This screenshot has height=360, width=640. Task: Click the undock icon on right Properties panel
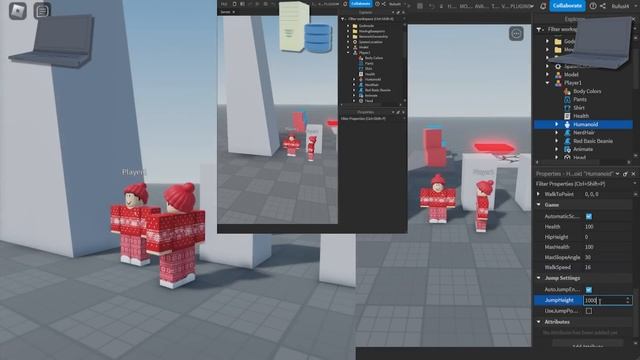pyautogui.click(x=625, y=174)
